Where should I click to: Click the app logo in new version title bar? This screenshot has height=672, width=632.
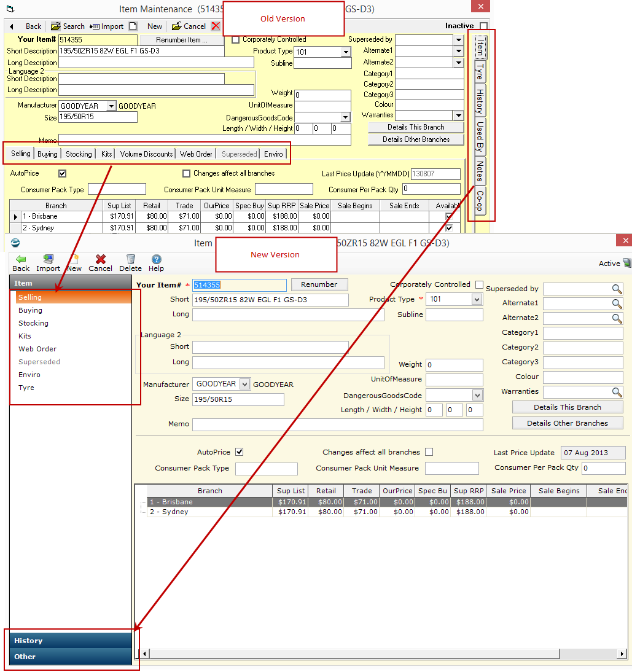tap(15, 243)
